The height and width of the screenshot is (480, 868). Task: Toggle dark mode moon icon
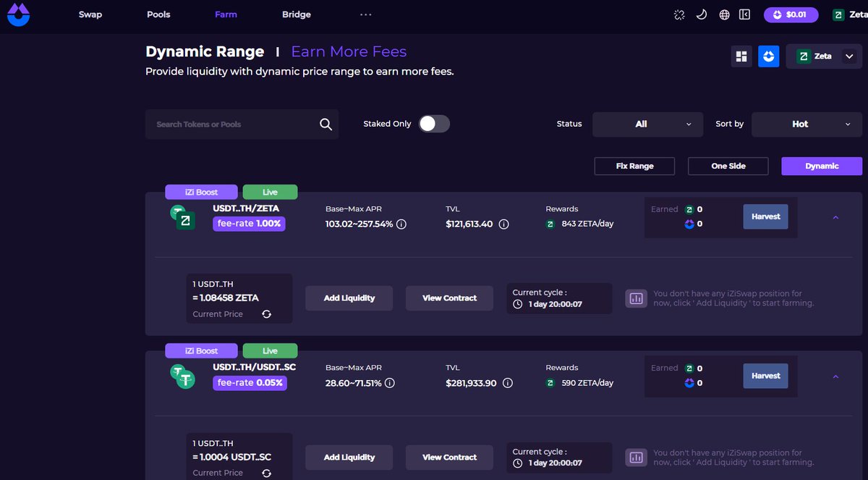point(701,14)
